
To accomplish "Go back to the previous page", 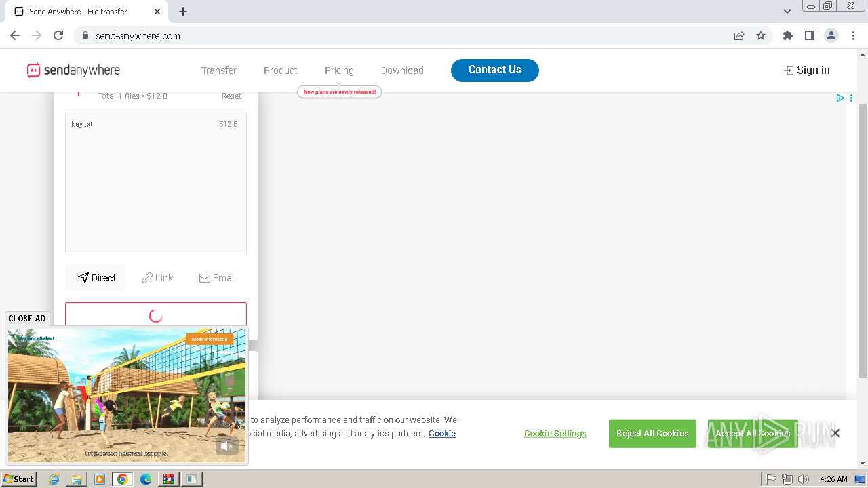I will [15, 36].
